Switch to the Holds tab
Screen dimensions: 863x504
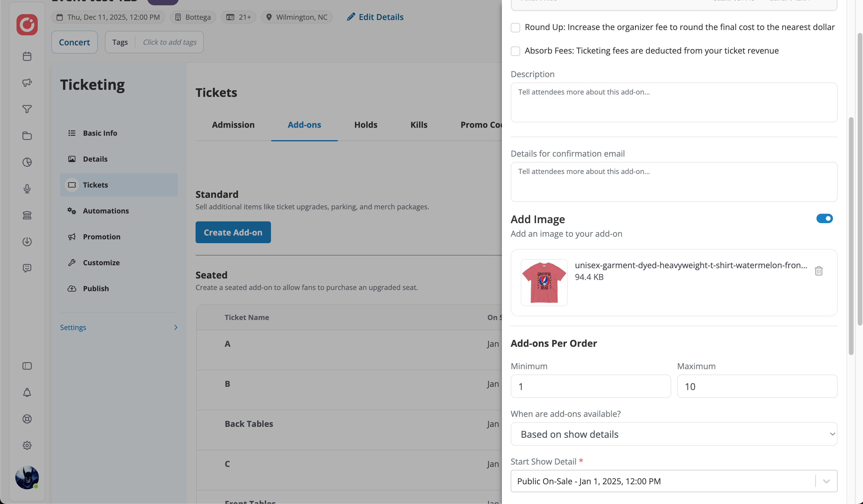pyautogui.click(x=366, y=125)
